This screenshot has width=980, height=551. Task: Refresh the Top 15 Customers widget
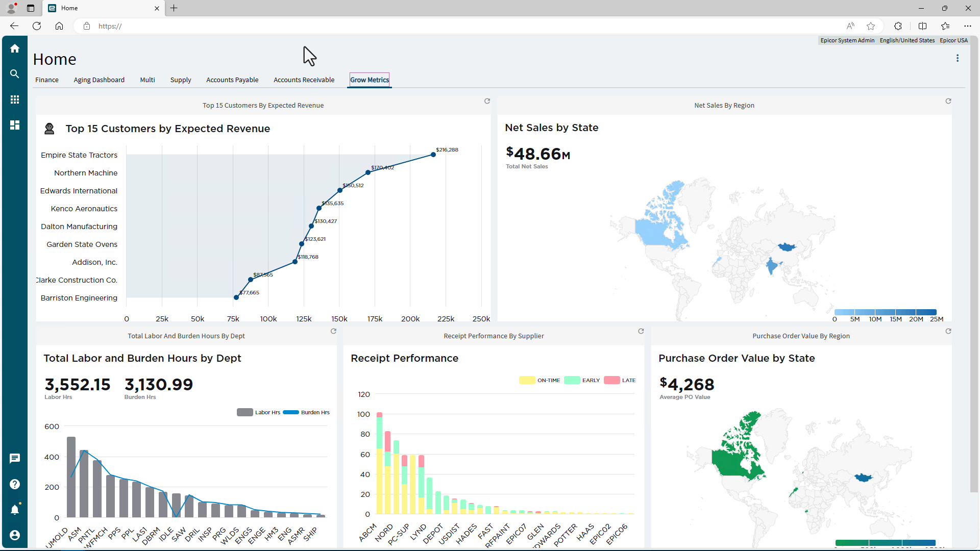point(487,101)
